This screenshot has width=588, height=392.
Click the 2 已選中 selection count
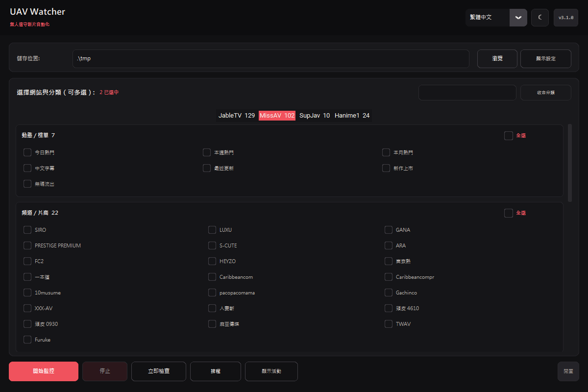[x=109, y=92]
